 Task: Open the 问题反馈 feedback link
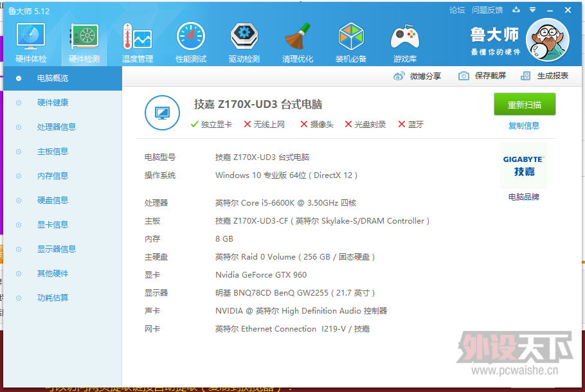pos(487,10)
